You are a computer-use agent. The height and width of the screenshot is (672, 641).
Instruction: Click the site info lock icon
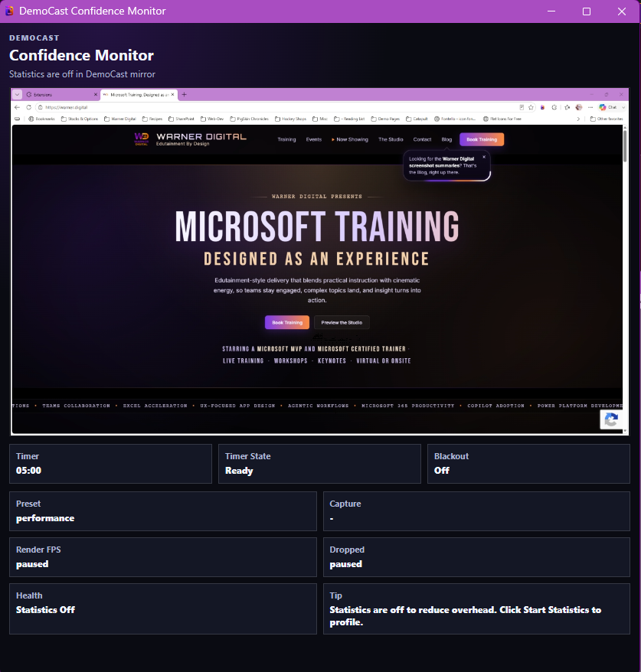pyautogui.click(x=41, y=107)
